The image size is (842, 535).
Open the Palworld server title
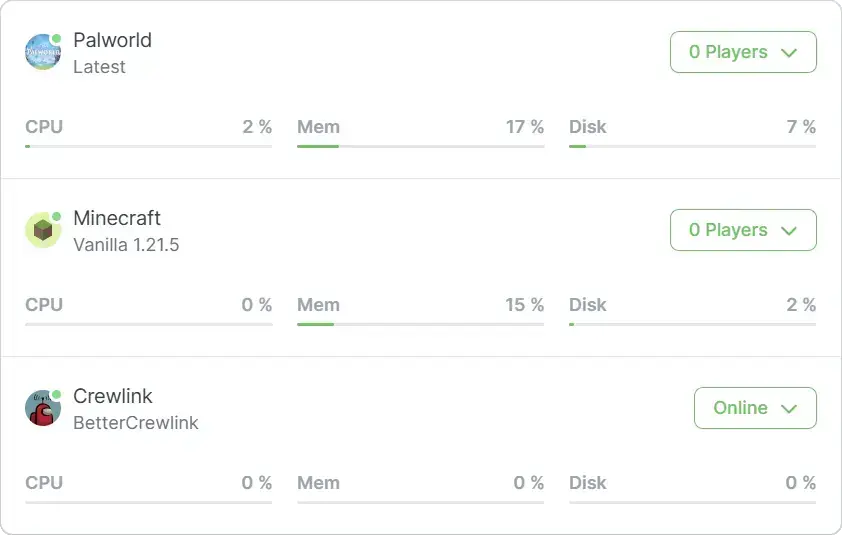113,40
